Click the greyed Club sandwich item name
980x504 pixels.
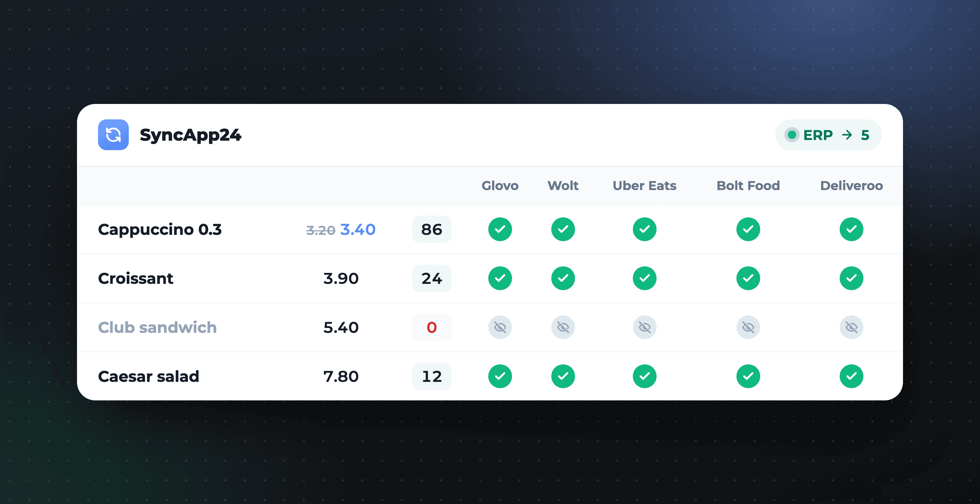(x=157, y=327)
